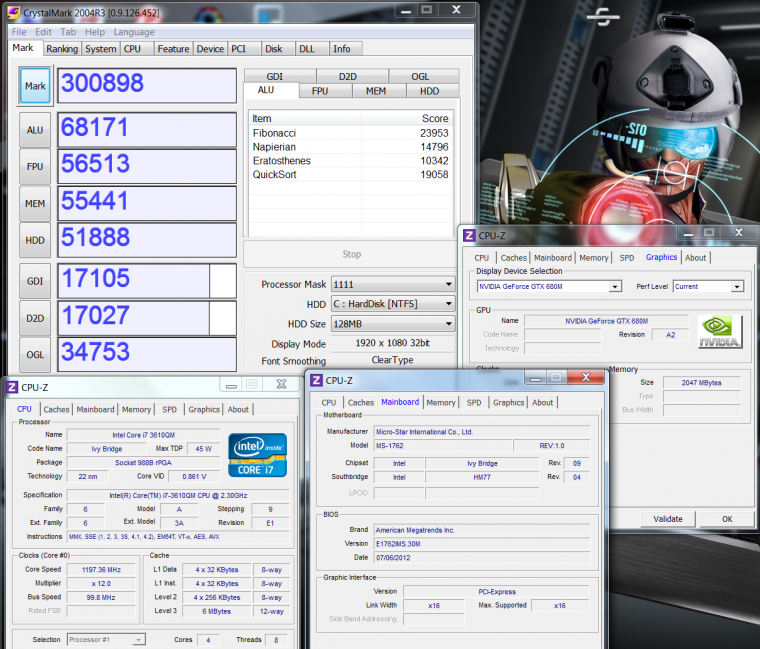760x649 pixels.
Task: Click the OK button in CPU-Z
Action: 727,519
